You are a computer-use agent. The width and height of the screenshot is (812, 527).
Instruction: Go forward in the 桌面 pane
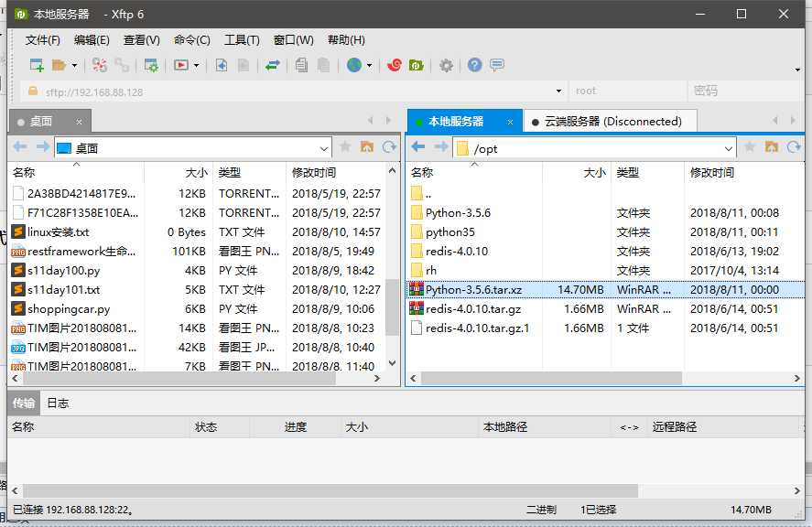click(x=42, y=147)
